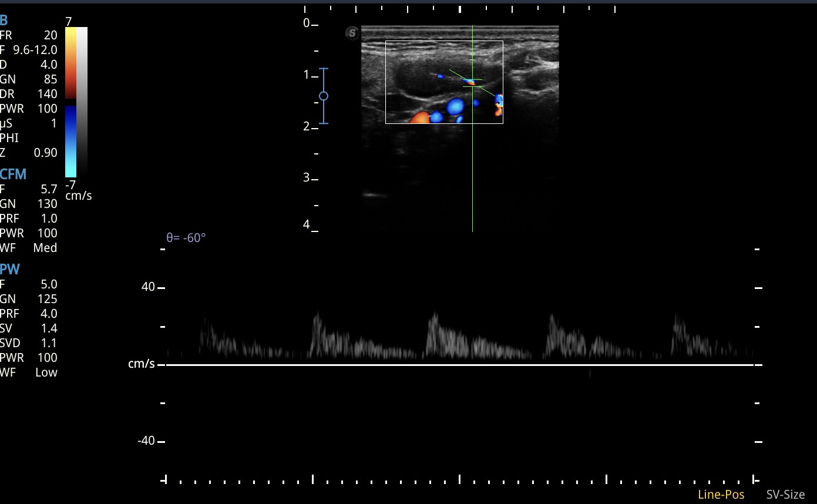
Task: Click the PW PRF value 4.0
Action: (x=49, y=314)
